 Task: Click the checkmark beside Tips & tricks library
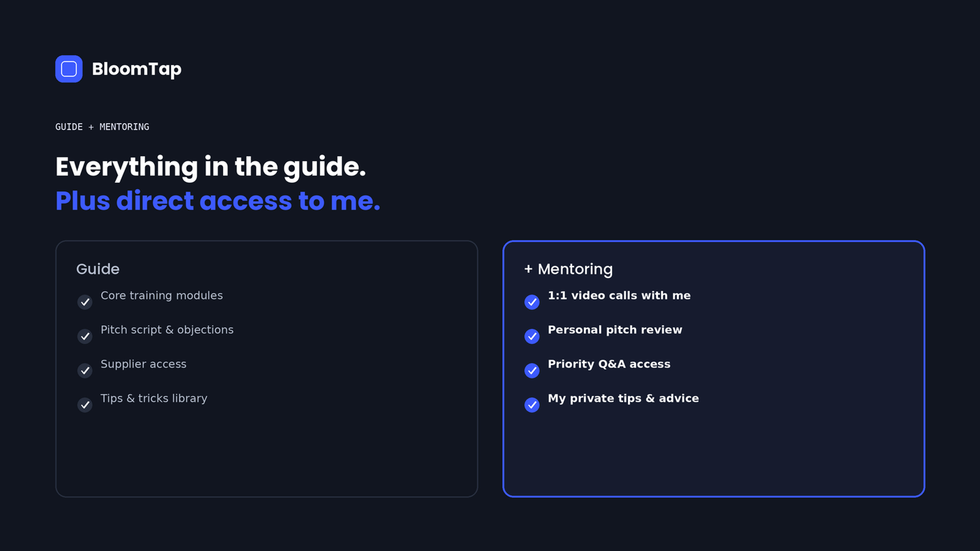coord(85,405)
